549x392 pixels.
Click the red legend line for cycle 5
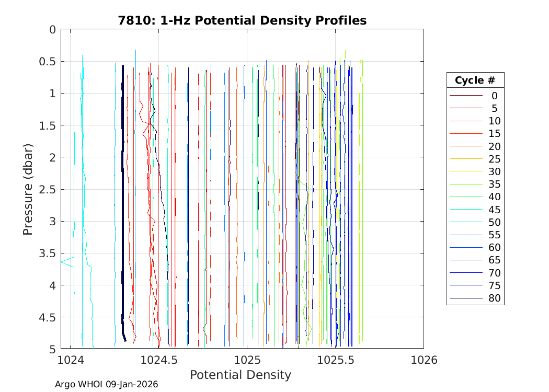(466, 108)
